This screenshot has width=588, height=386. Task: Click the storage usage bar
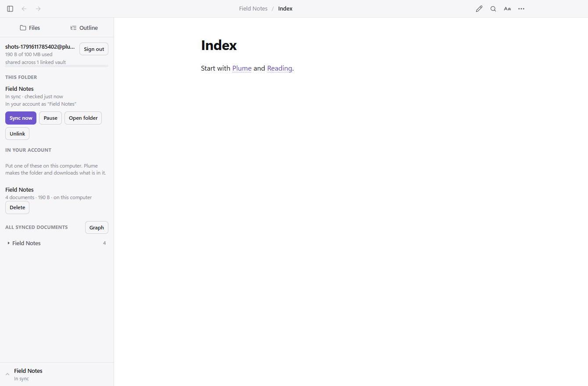pyautogui.click(x=57, y=66)
